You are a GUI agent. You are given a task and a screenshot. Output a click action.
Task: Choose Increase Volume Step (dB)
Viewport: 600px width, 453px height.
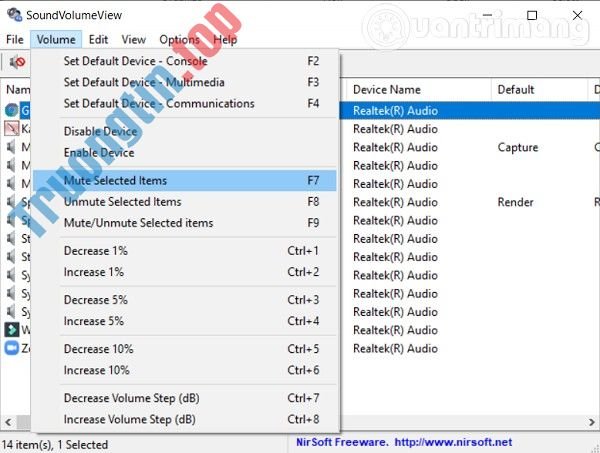pyautogui.click(x=185, y=419)
